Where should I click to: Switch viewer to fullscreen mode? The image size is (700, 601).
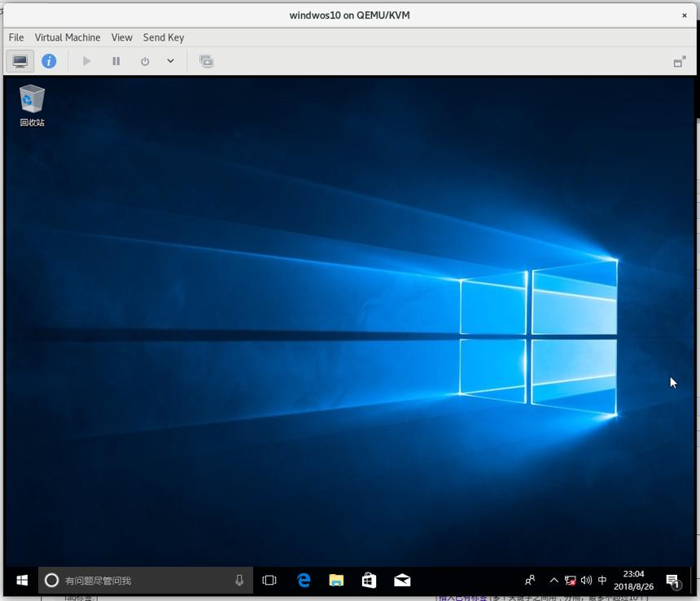(x=680, y=62)
